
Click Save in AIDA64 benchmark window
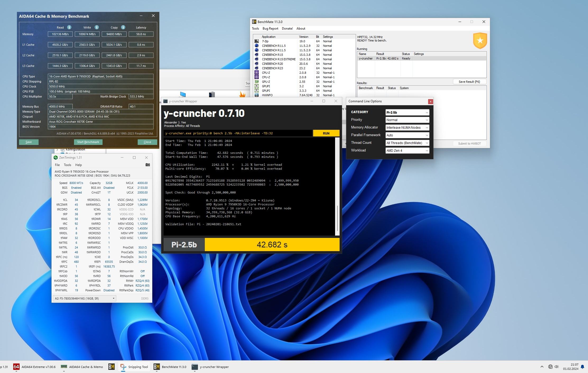[x=29, y=142]
